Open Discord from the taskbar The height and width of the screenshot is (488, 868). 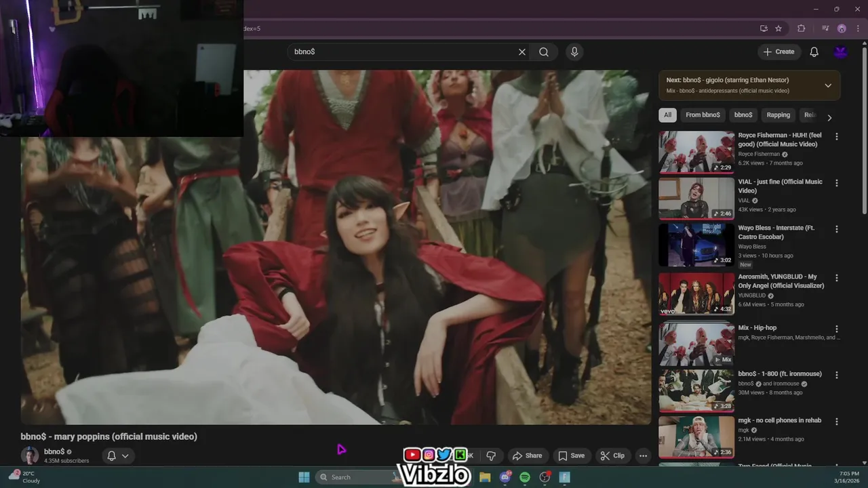pyautogui.click(x=505, y=477)
